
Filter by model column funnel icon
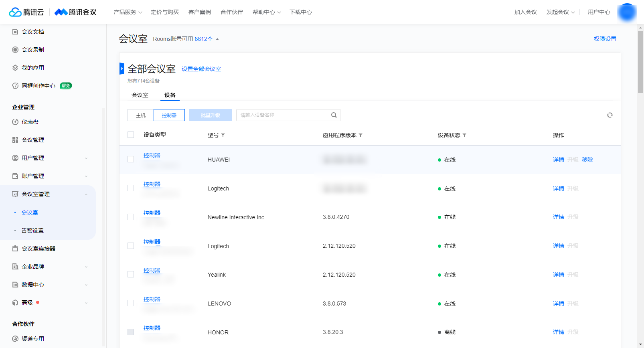pos(223,136)
